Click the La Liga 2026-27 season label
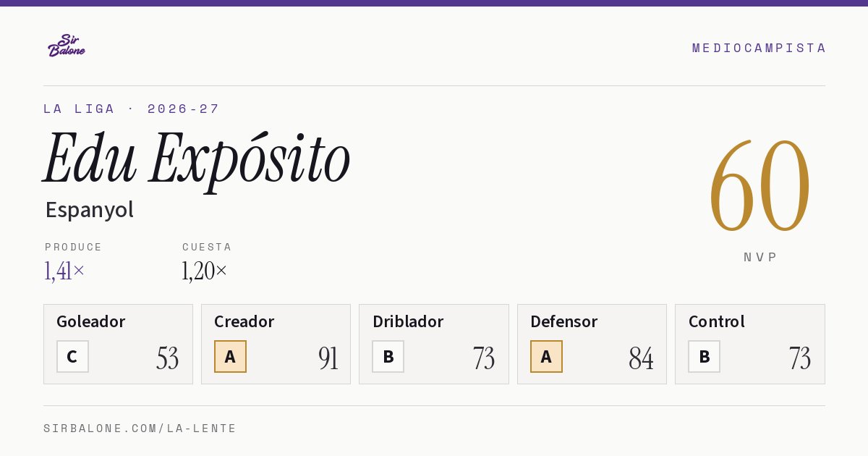 132,109
